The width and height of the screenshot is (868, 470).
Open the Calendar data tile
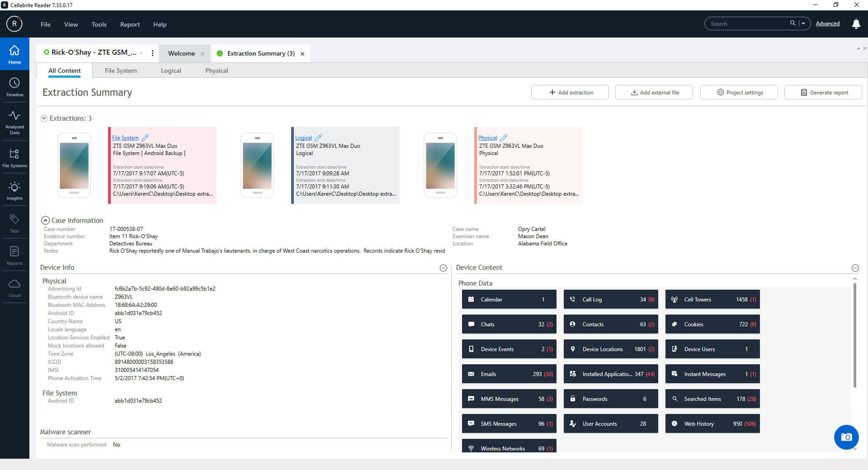[x=509, y=299]
